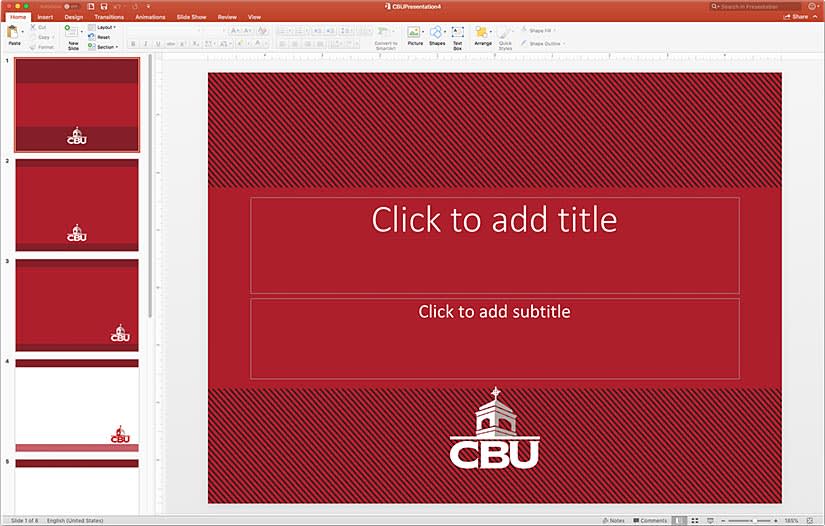825x526 pixels.
Task: Collapse the ribbon with the chevron near Share
Action: click(816, 17)
